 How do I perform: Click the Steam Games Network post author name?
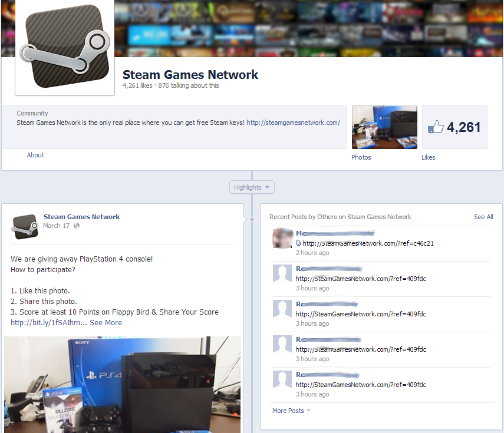pos(82,217)
